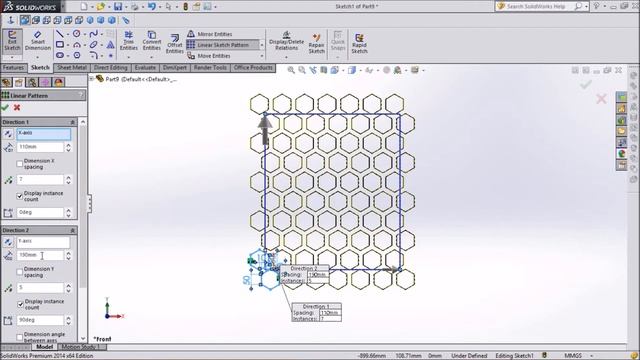Click the Repair Sketch tool

(316, 44)
